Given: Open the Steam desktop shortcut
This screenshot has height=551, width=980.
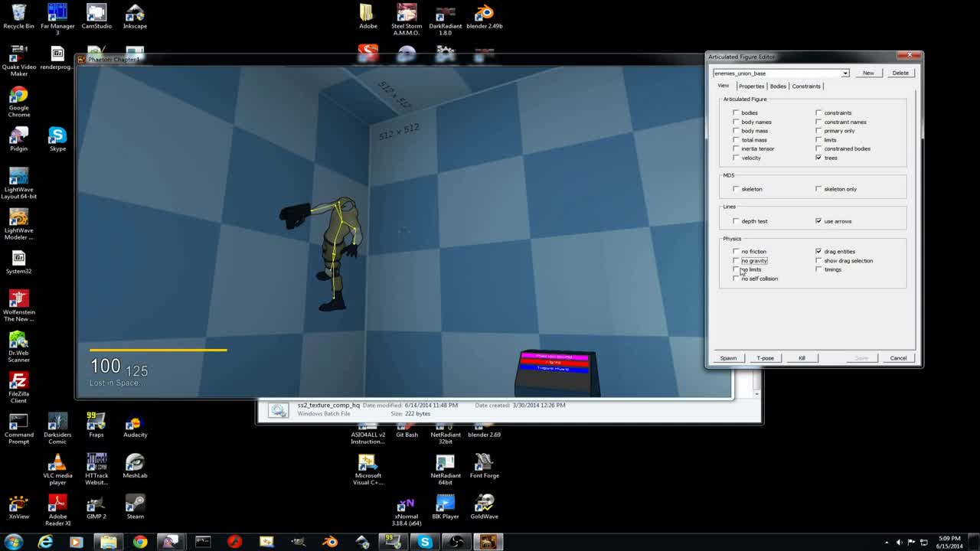Looking at the screenshot, I should (x=135, y=507).
